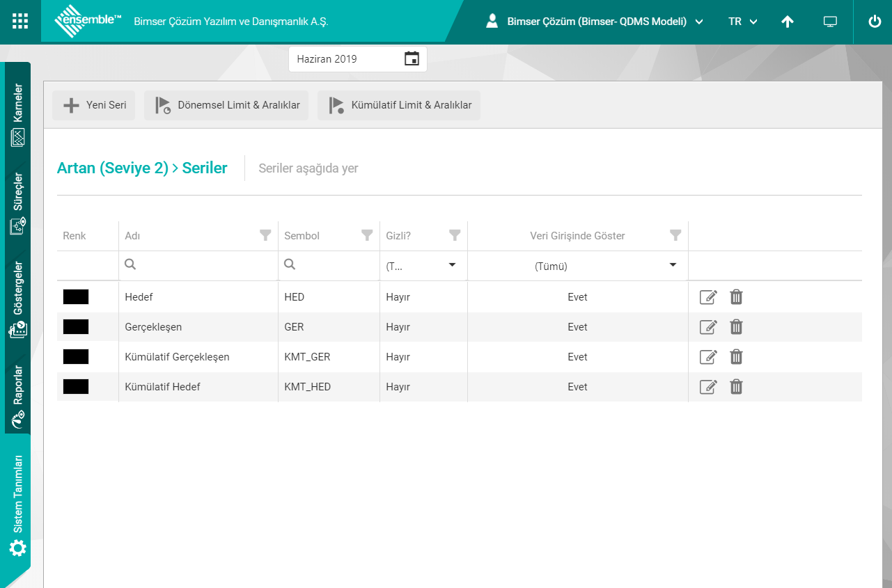Expand Veri Girişinde Göster filter dropdown
The image size is (892, 588).
(x=673, y=265)
